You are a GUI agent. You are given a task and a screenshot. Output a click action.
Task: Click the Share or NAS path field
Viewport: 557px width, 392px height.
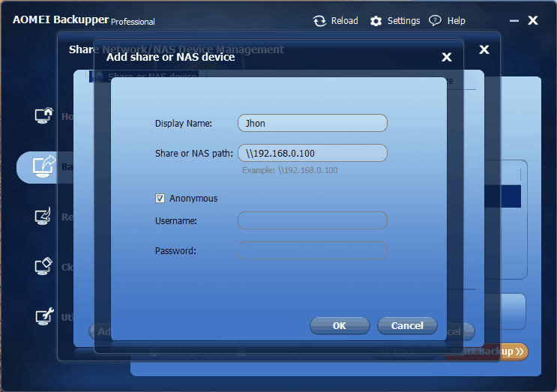[x=313, y=153]
